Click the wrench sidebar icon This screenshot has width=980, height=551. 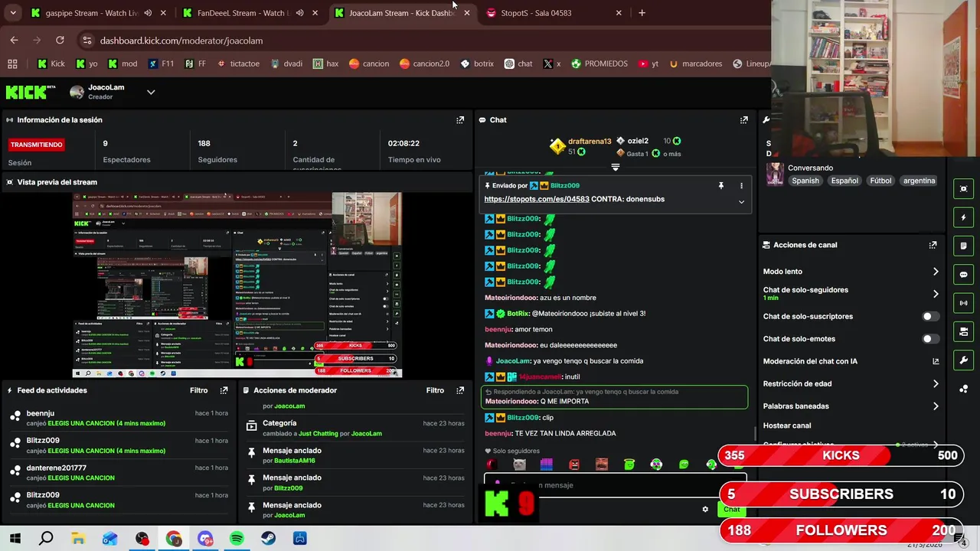tap(963, 360)
